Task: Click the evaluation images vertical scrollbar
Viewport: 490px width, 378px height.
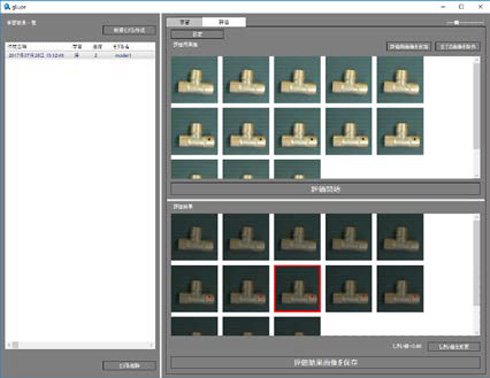Action: coord(477,117)
